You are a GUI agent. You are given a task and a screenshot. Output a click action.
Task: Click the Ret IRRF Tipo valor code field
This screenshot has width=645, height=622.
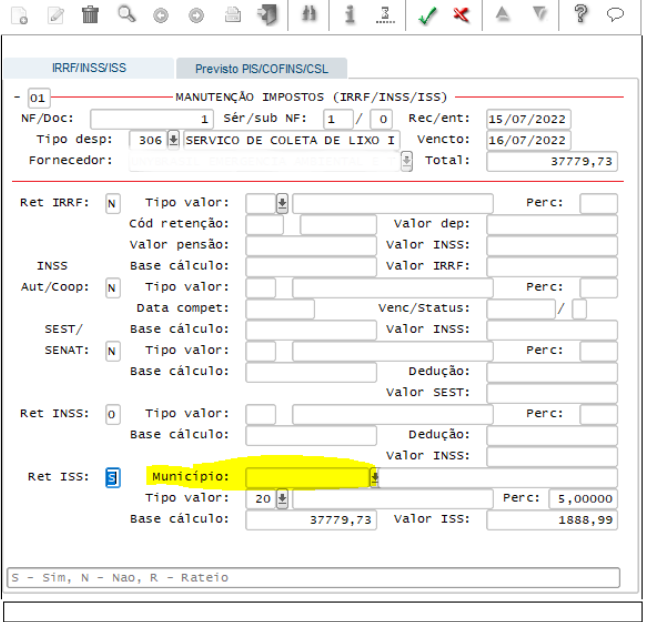pyautogui.click(x=261, y=204)
